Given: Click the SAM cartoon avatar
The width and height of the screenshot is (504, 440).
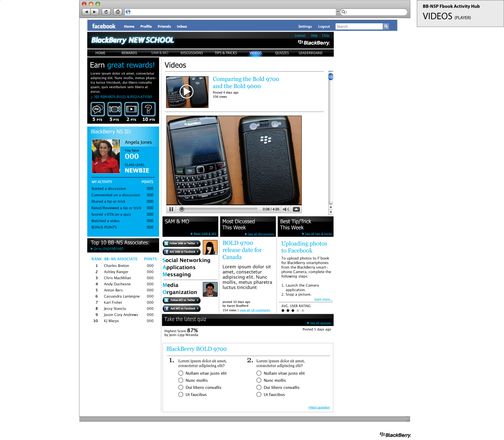Looking at the screenshot, I should point(210,248).
